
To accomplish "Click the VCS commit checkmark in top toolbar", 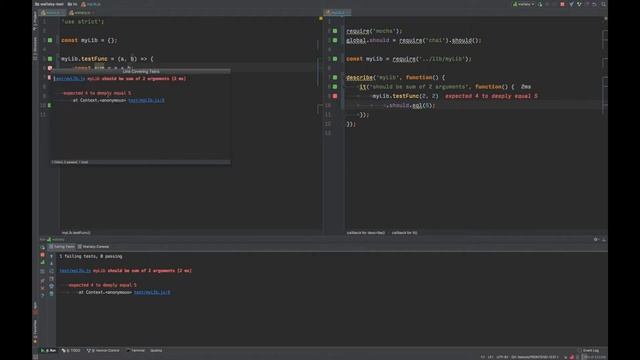I will point(579,4).
